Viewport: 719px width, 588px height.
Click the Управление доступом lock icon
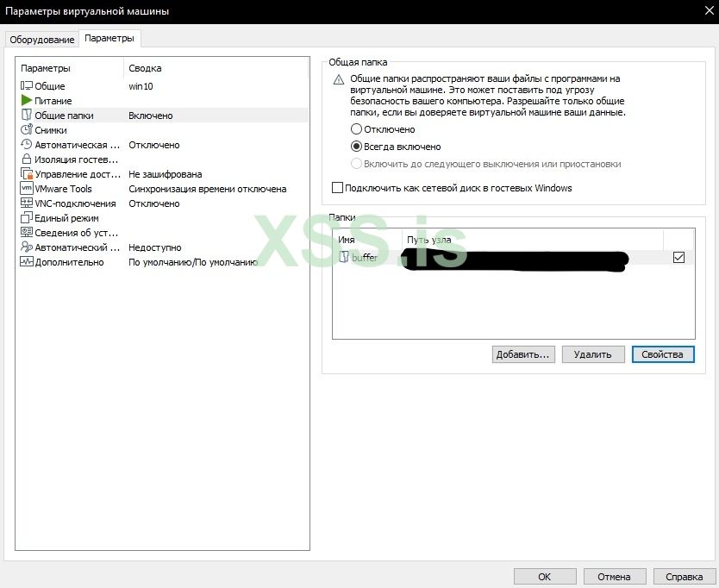(27, 174)
